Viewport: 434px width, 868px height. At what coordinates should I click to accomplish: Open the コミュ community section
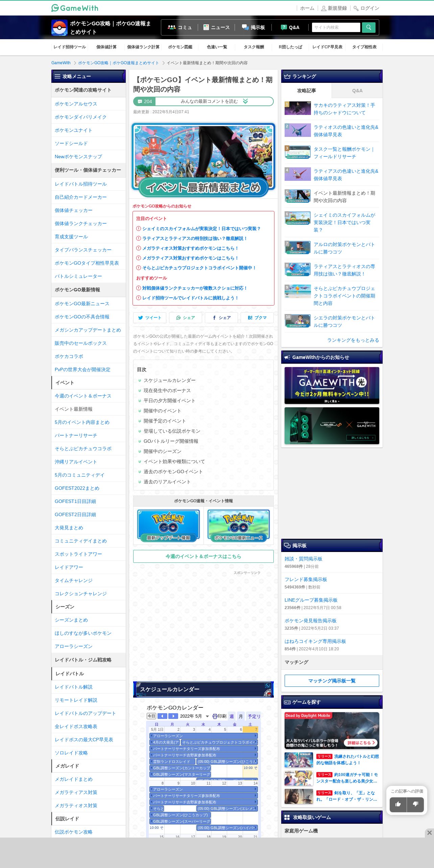[180, 27]
